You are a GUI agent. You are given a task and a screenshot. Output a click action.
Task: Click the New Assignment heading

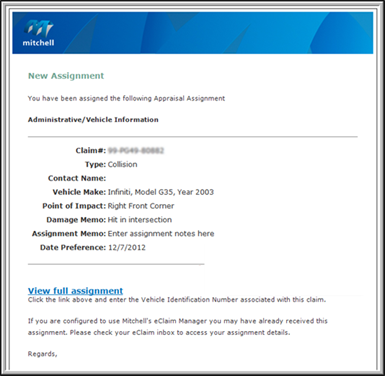(x=66, y=76)
